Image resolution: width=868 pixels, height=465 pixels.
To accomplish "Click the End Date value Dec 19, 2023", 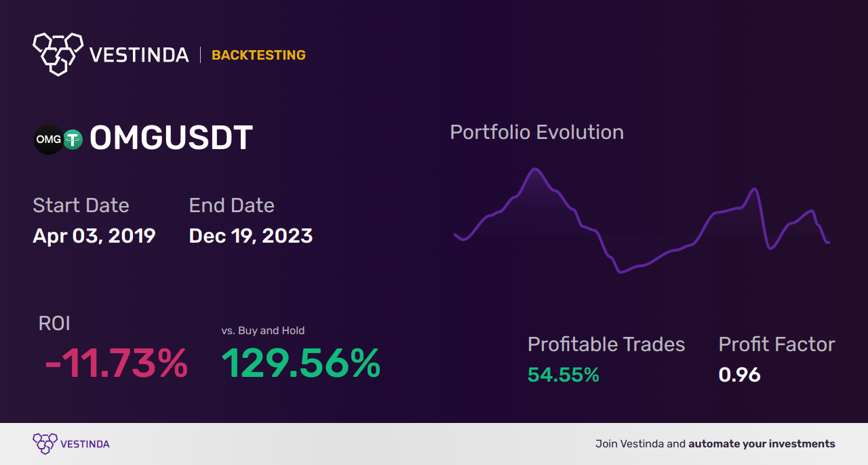I will coord(251,236).
